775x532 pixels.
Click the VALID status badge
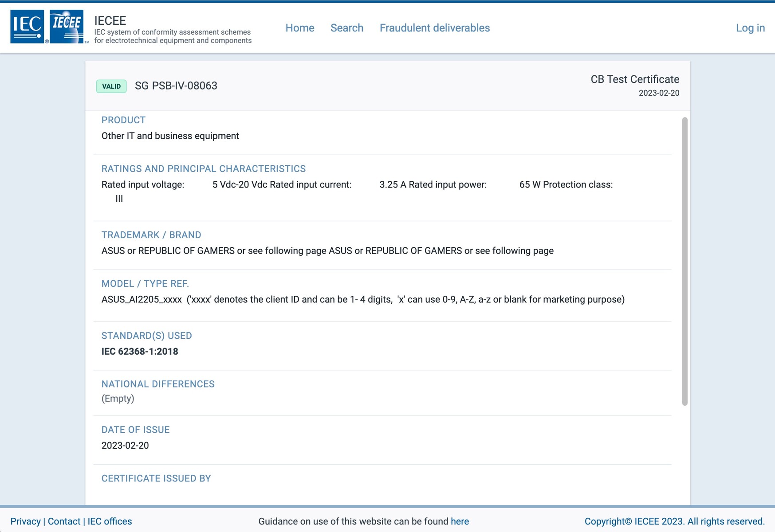click(111, 86)
